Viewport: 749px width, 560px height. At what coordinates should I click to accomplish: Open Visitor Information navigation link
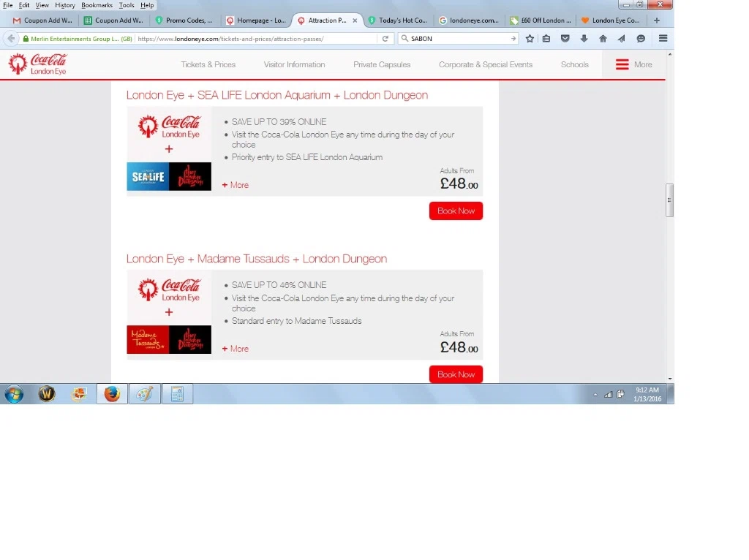tap(294, 64)
